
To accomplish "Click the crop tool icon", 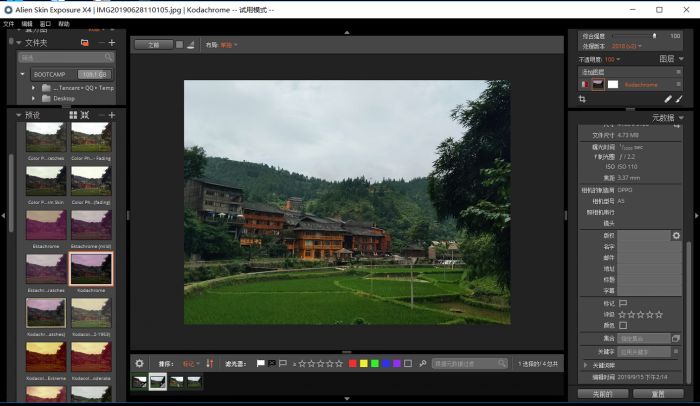I will tap(583, 99).
